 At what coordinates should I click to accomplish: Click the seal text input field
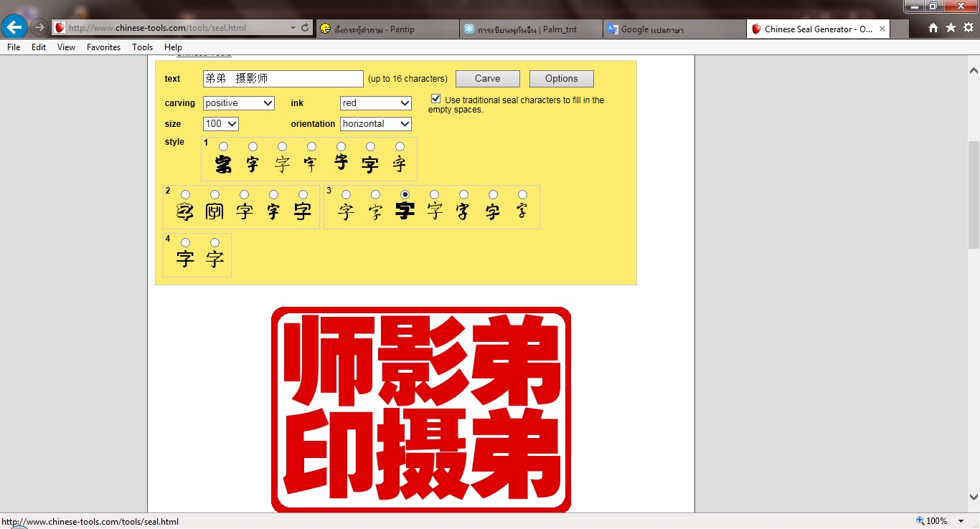click(x=283, y=79)
